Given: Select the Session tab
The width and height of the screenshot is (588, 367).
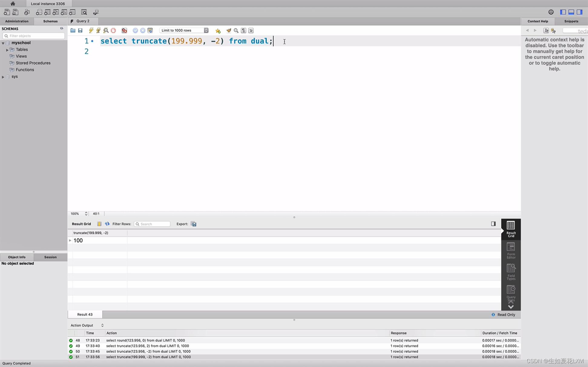Looking at the screenshot, I should [x=50, y=257].
